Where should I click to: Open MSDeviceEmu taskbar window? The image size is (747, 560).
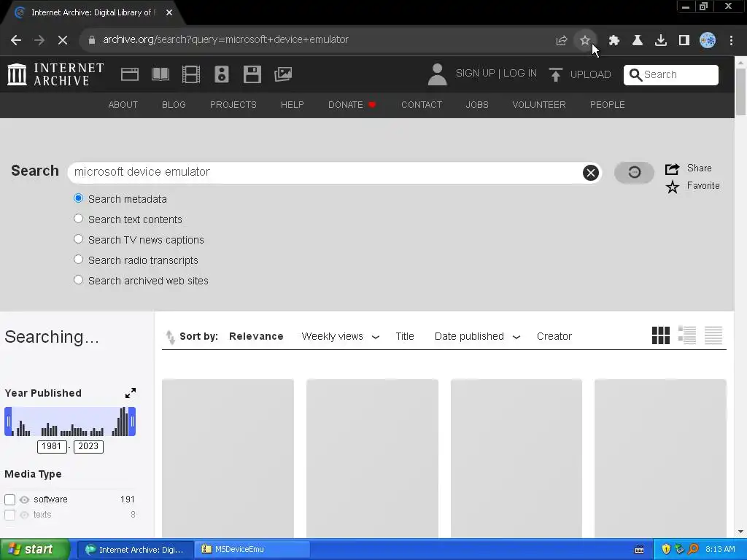(x=252, y=550)
